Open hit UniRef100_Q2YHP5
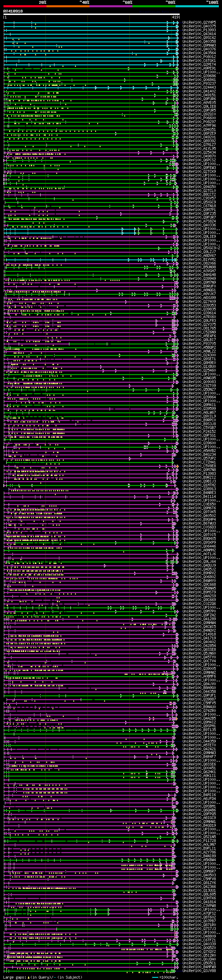This screenshot has width=222, height=980. click(199, 23)
